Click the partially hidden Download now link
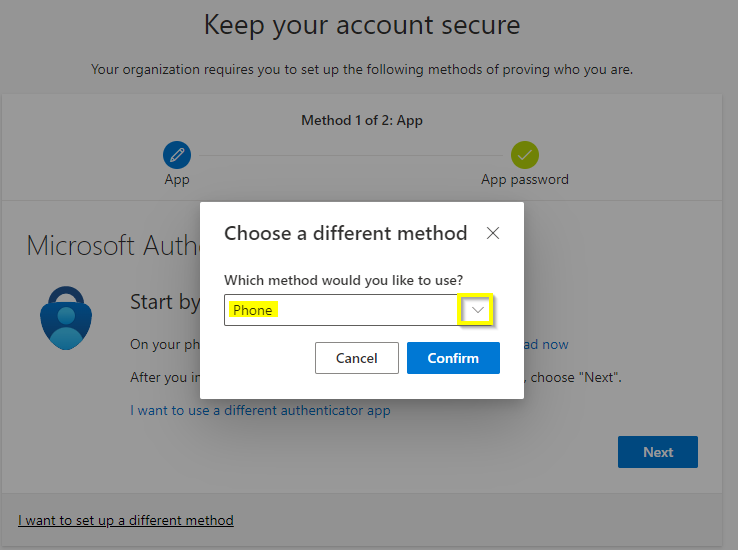Viewport: 738px width, 550px height. click(546, 344)
